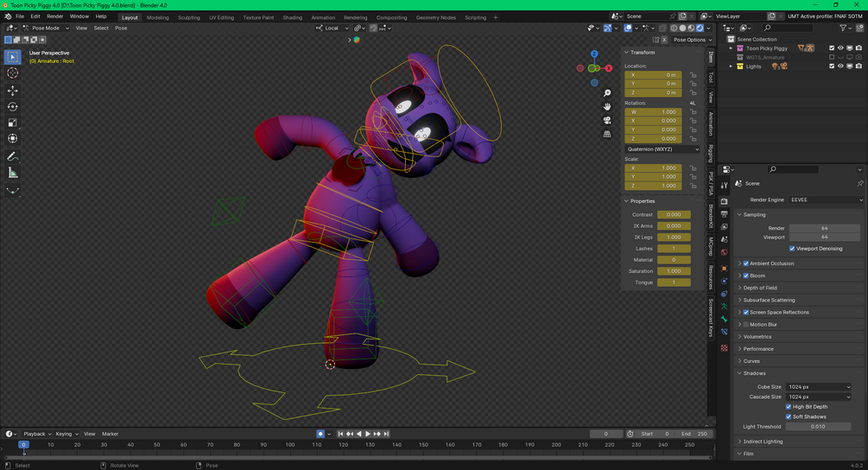The width and height of the screenshot is (868, 470).
Task: Select the Measure tool
Action: tap(13, 174)
